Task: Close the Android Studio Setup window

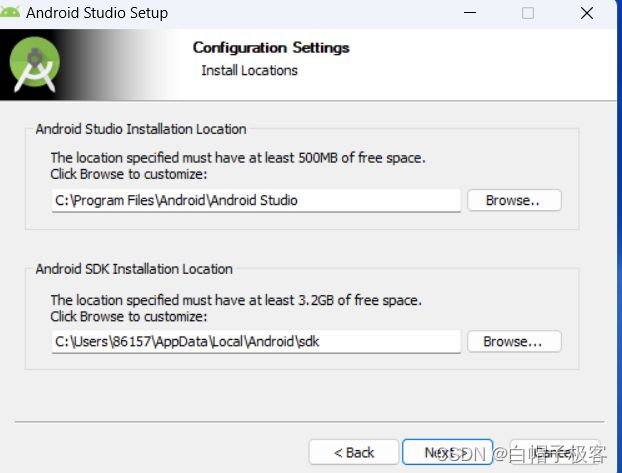Action: click(x=587, y=13)
